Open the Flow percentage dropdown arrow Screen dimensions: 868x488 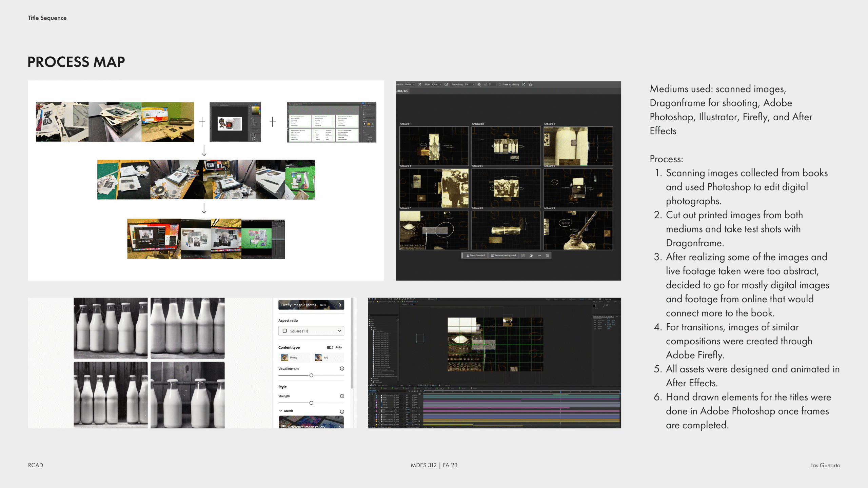tap(440, 85)
